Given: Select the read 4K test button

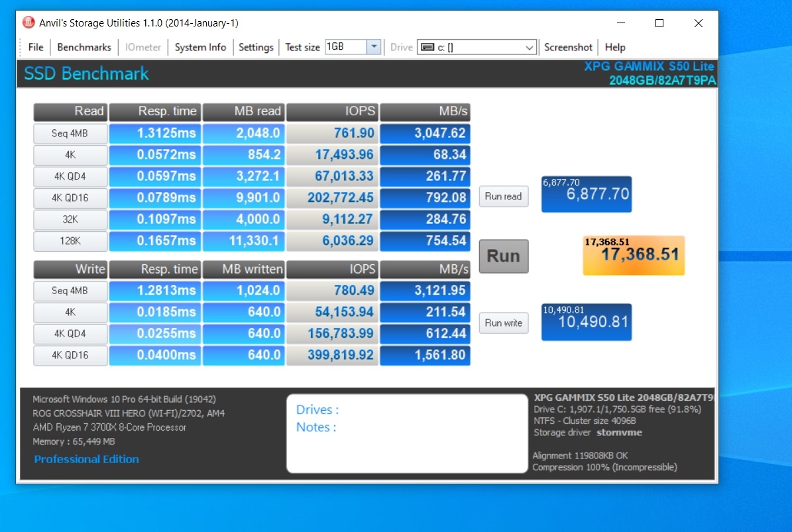Looking at the screenshot, I should [70, 155].
